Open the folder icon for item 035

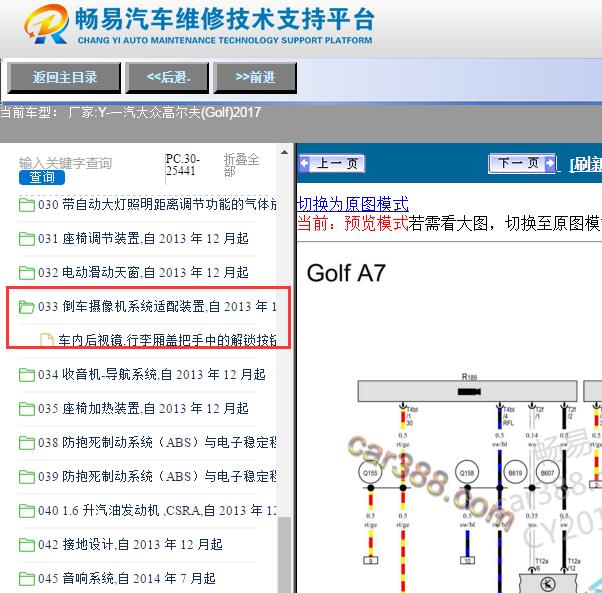26,409
